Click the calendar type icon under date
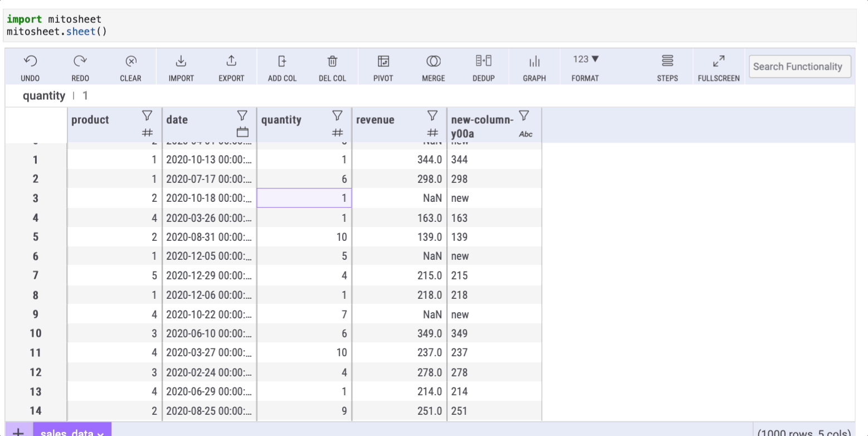Screen dimensions: 868x436 pos(242,133)
